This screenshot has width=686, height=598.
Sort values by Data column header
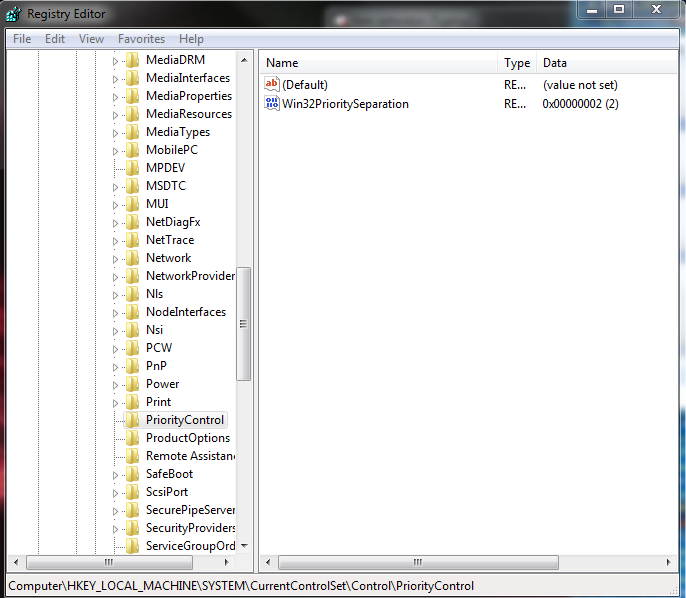(x=607, y=63)
